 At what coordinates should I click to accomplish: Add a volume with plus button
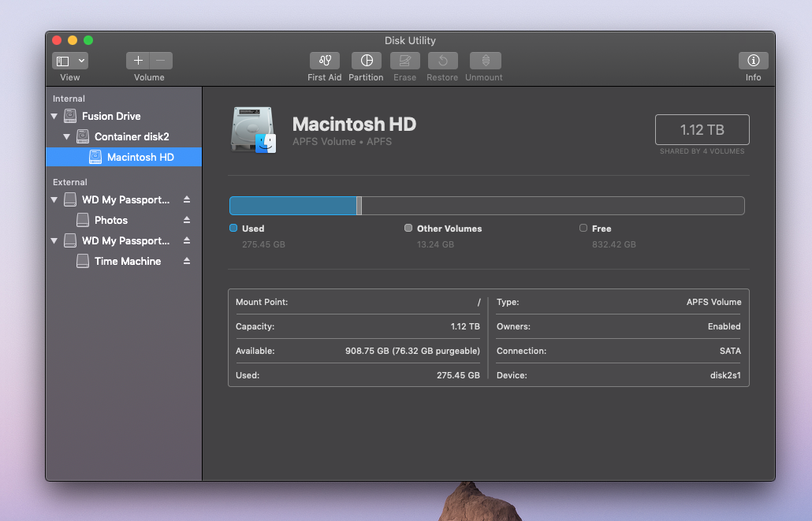pos(138,61)
